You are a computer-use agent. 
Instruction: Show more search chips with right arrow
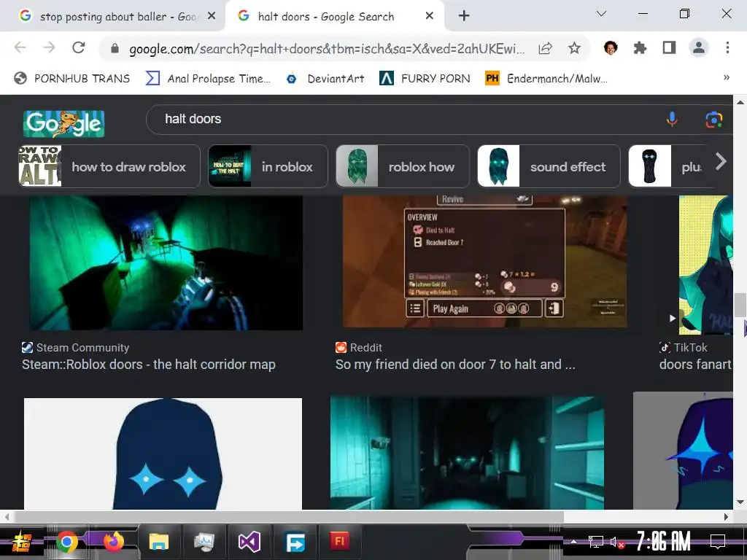click(x=721, y=162)
